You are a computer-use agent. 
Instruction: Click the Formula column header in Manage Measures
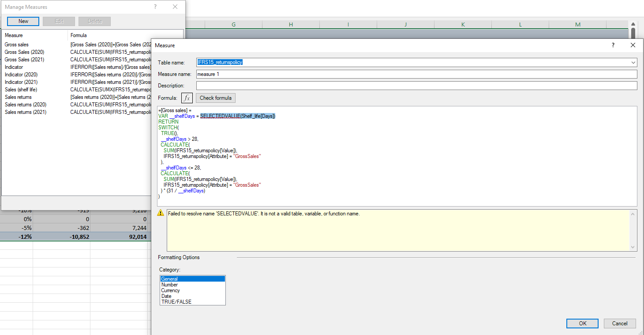[x=125, y=35]
